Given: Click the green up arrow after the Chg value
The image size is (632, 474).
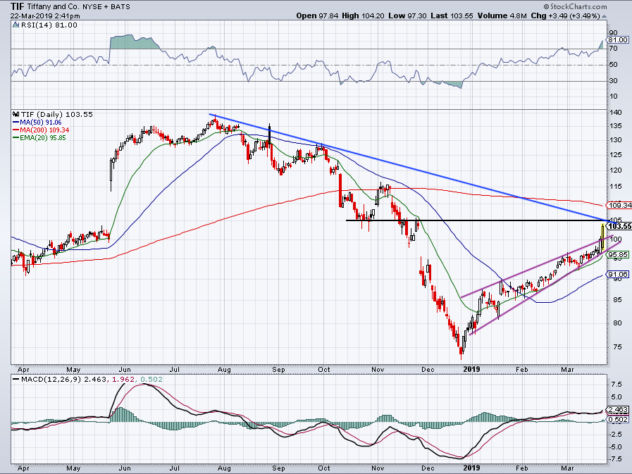Looking at the screenshot, I should pyautogui.click(x=604, y=16).
